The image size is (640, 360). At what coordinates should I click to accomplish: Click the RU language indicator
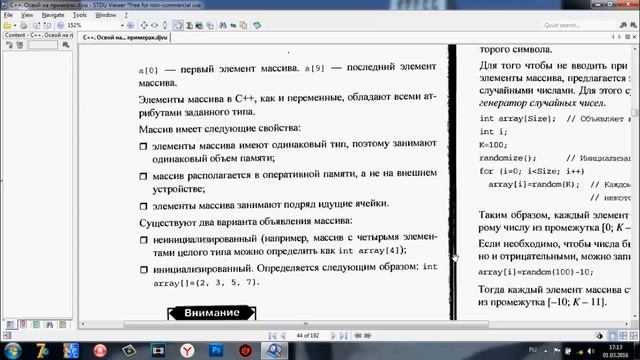click(x=533, y=350)
